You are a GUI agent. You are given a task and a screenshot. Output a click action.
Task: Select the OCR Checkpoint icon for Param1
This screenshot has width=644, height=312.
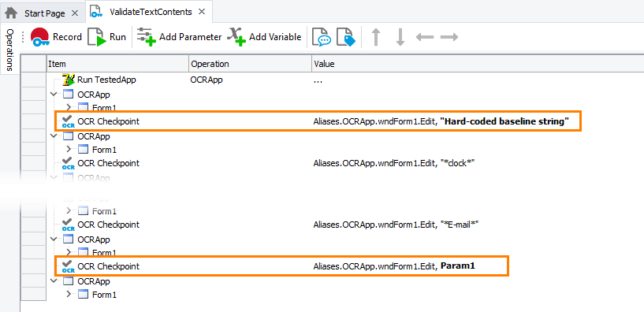(x=68, y=266)
